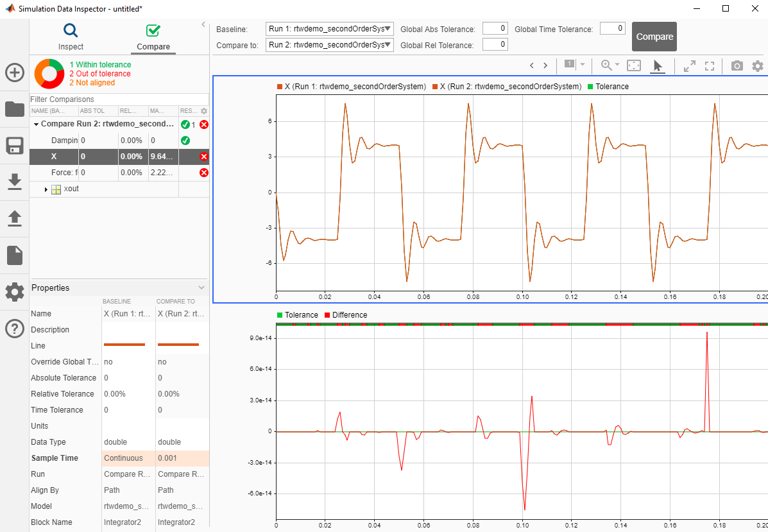Collapse the left panel with chevron

(203, 24)
